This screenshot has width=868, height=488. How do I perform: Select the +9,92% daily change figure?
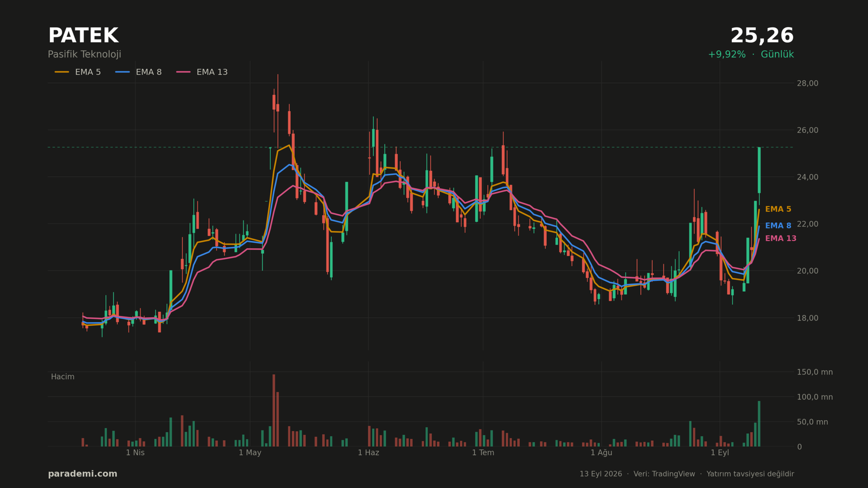coord(726,54)
